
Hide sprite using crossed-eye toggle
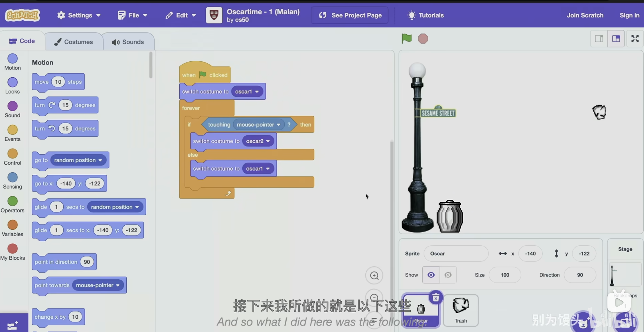click(448, 275)
